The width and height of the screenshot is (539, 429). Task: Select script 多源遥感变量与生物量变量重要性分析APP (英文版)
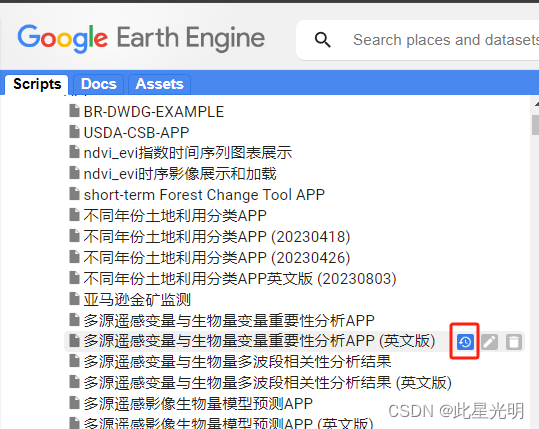point(259,341)
